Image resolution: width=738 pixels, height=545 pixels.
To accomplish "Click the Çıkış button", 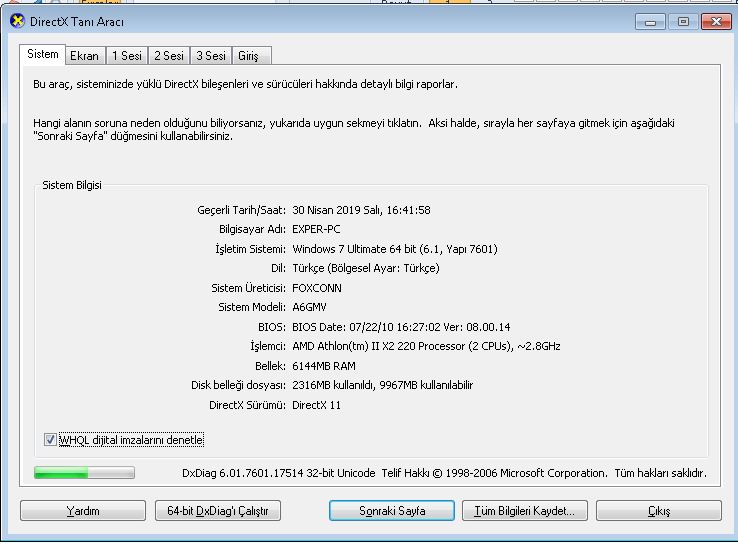I will point(659,511).
